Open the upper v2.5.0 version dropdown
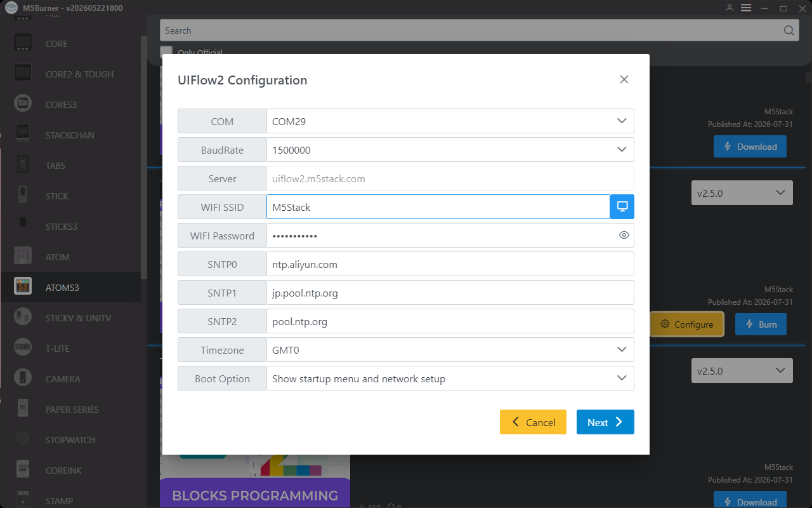The height and width of the screenshot is (508, 812). pos(742,193)
